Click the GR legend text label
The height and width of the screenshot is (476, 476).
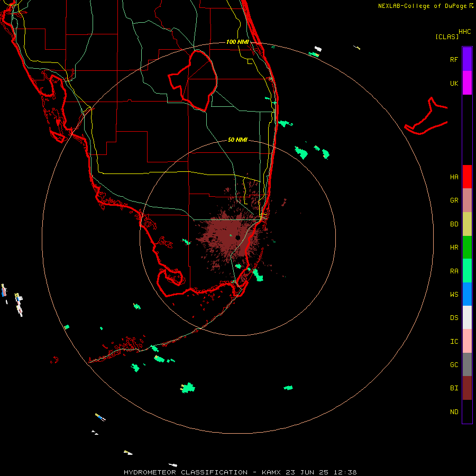click(x=454, y=200)
